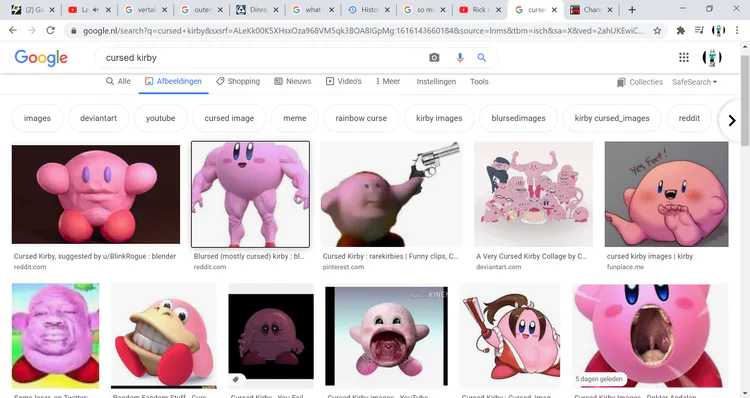This screenshot has width=750, height=398.
Task: Open the Chrome three-dot menu
Action: (737, 31)
